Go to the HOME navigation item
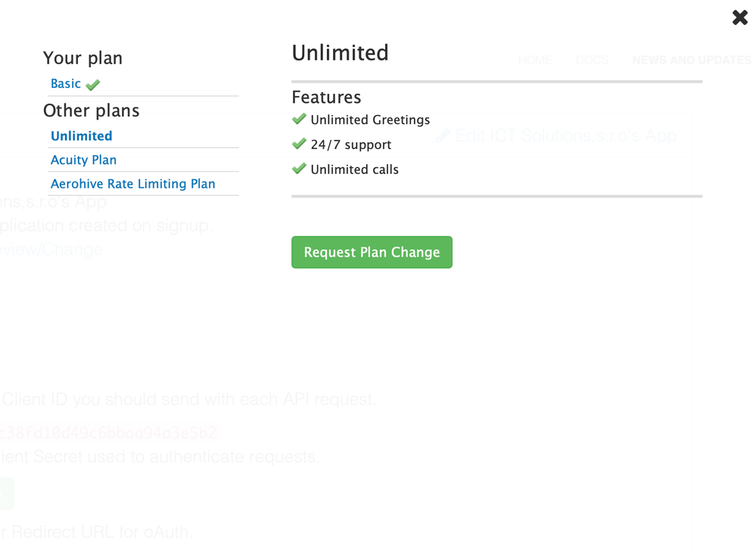The width and height of the screenshot is (756, 556). pos(534,60)
